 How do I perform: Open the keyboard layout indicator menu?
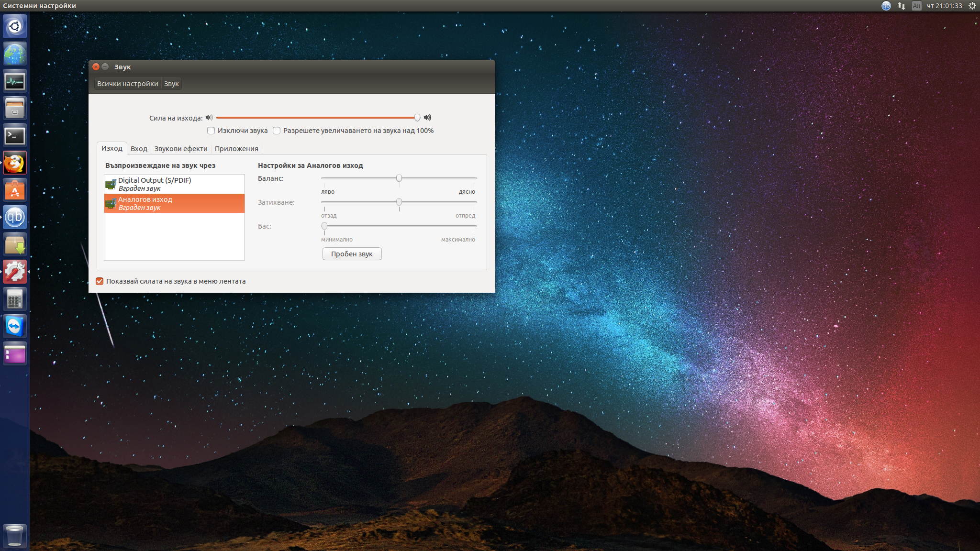click(916, 6)
